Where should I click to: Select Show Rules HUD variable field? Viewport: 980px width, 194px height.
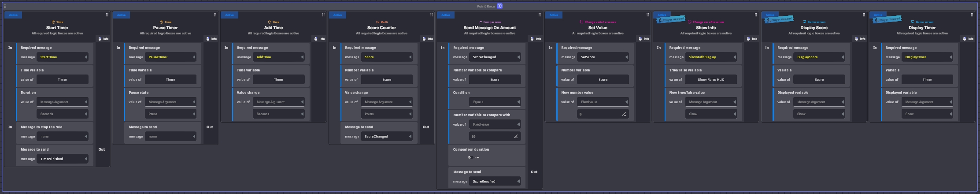pyautogui.click(x=711, y=79)
